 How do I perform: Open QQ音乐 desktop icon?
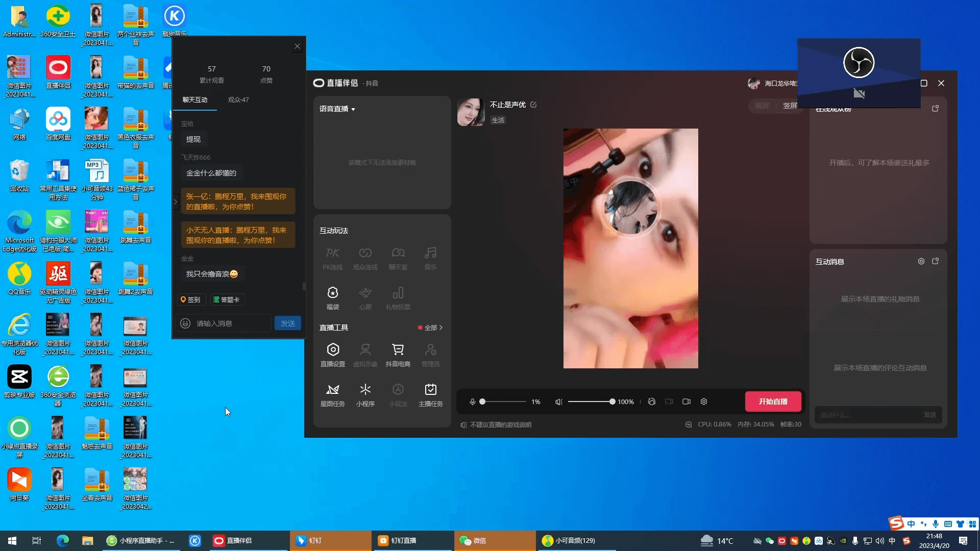[19, 278]
